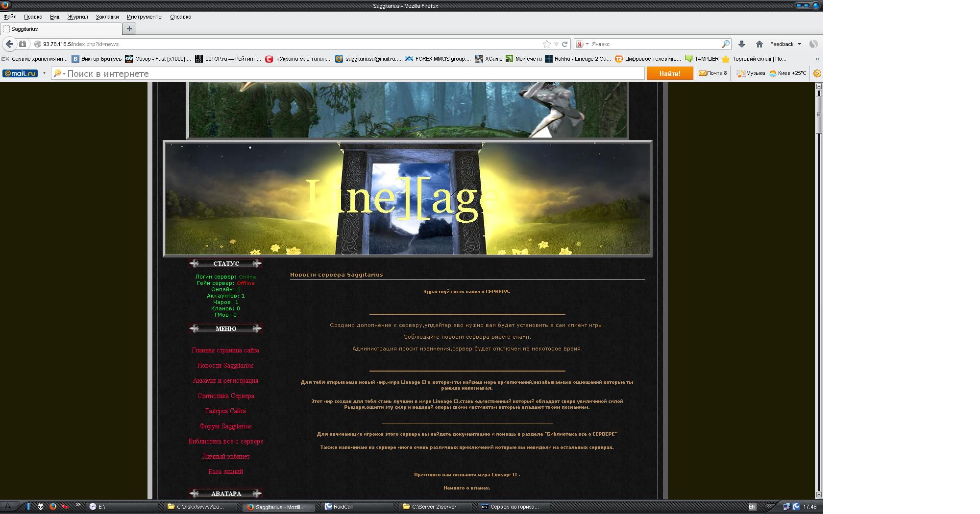This screenshot has height=514, width=980.
Task: Reload the page with the refresh icon
Action: click(564, 44)
